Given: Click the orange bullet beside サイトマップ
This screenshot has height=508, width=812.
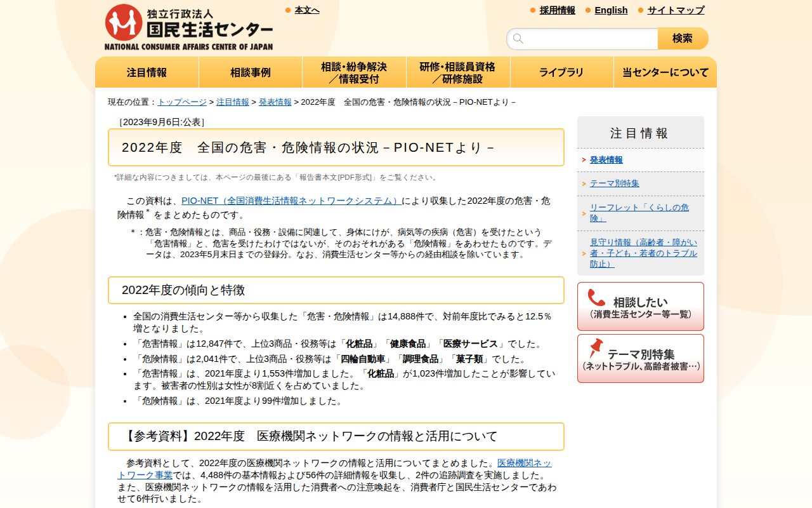Looking at the screenshot, I should (x=641, y=10).
